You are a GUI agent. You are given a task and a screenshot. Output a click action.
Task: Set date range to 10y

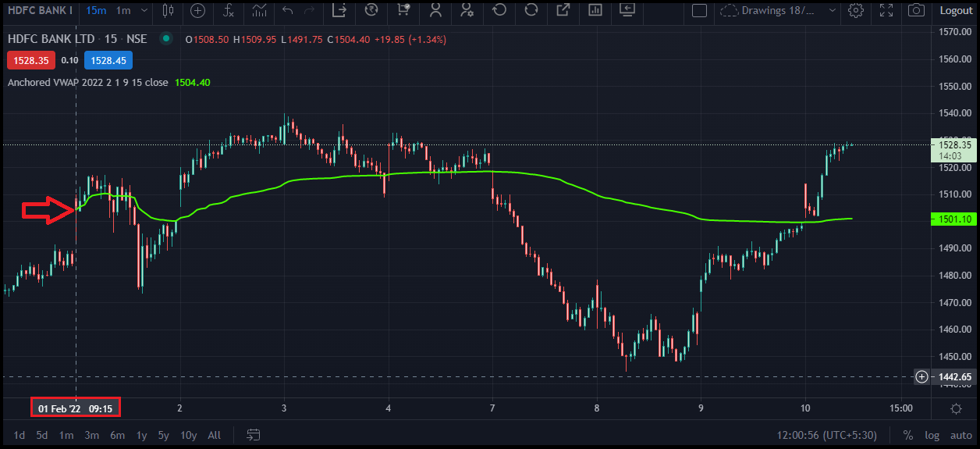[188, 435]
